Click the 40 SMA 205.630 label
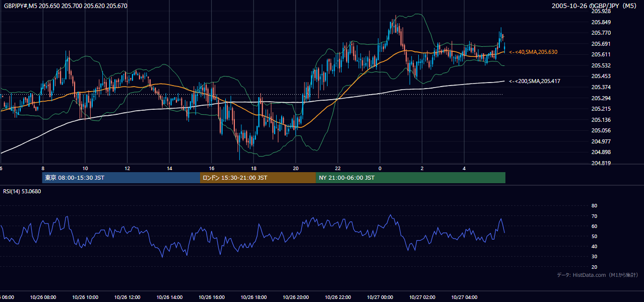The width and height of the screenshot is (644, 302). click(x=533, y=52)
